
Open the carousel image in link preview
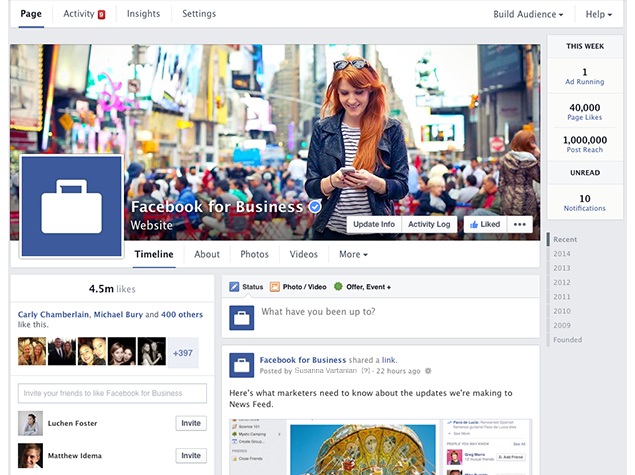(363, 449)
